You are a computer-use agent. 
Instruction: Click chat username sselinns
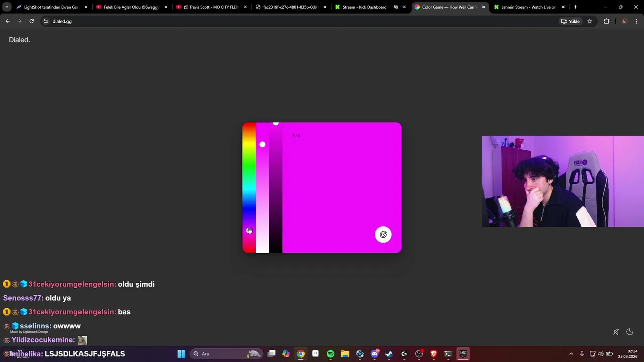[x=35, y=326]
